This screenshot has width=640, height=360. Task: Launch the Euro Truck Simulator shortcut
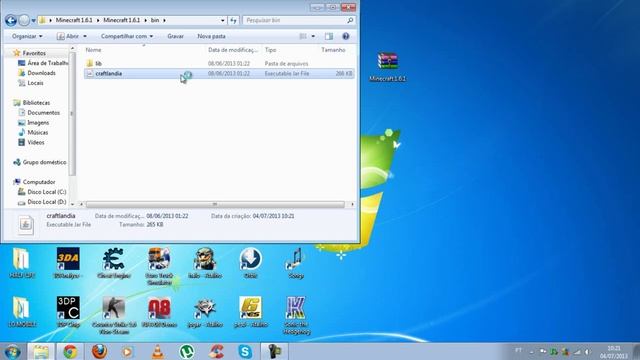(x=159, y=266)
